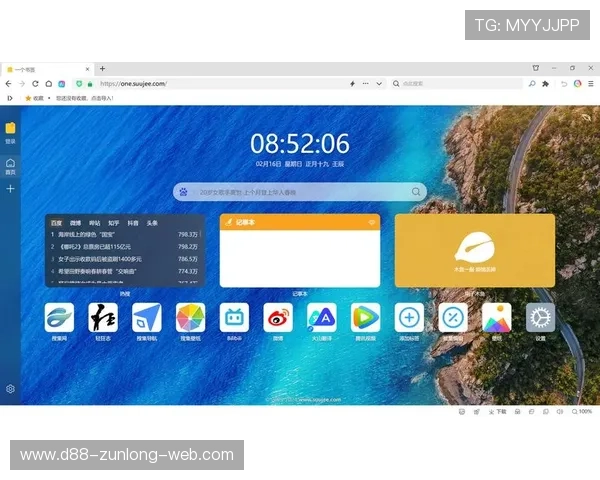Open the circled percent icon tile

point(453,317)
